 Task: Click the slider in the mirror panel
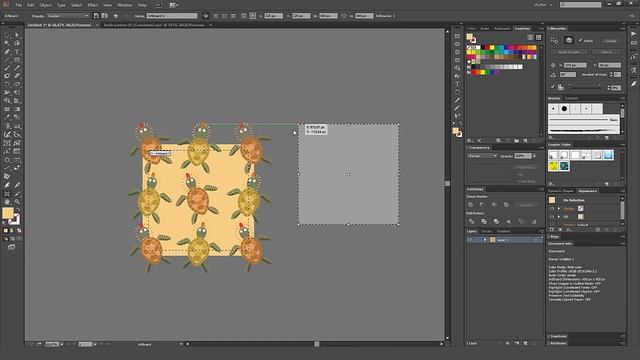[x=585, y=87]
